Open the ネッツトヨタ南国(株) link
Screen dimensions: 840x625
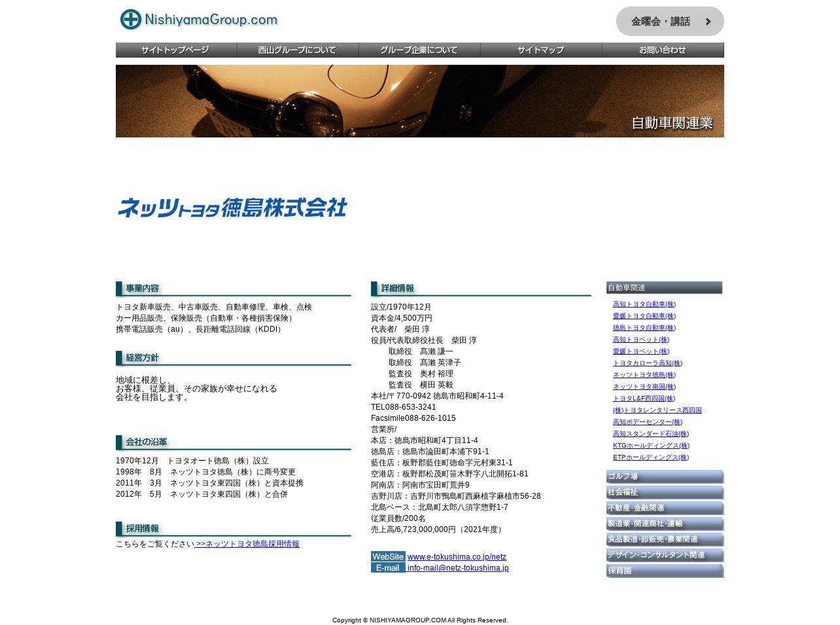tap(644, 387)
